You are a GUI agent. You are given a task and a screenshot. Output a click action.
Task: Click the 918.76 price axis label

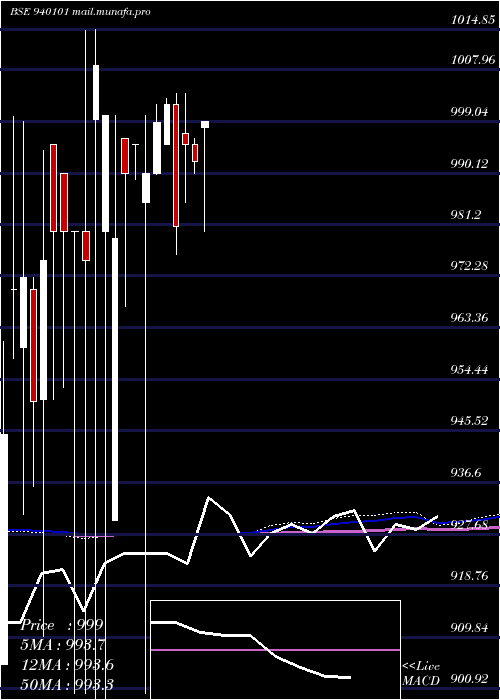pos(469,576)
